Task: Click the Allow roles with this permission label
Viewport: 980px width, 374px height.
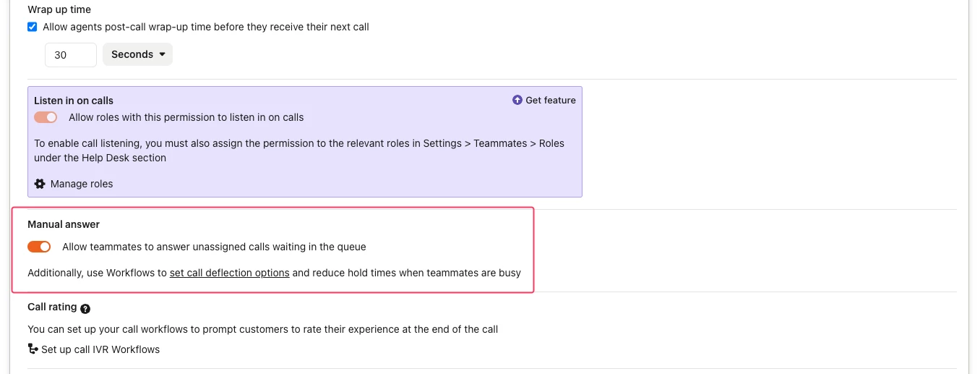Action: click(x=186, y=117)
